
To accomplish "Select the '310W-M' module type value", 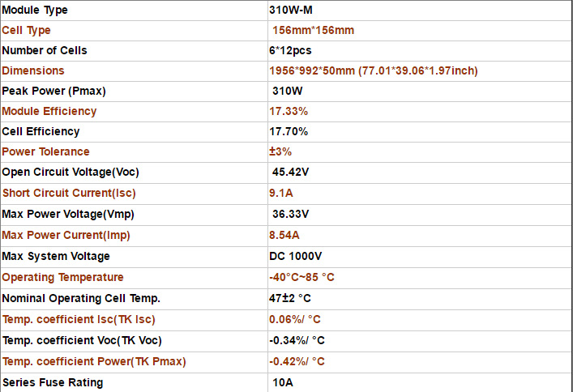I will [291, 10].
